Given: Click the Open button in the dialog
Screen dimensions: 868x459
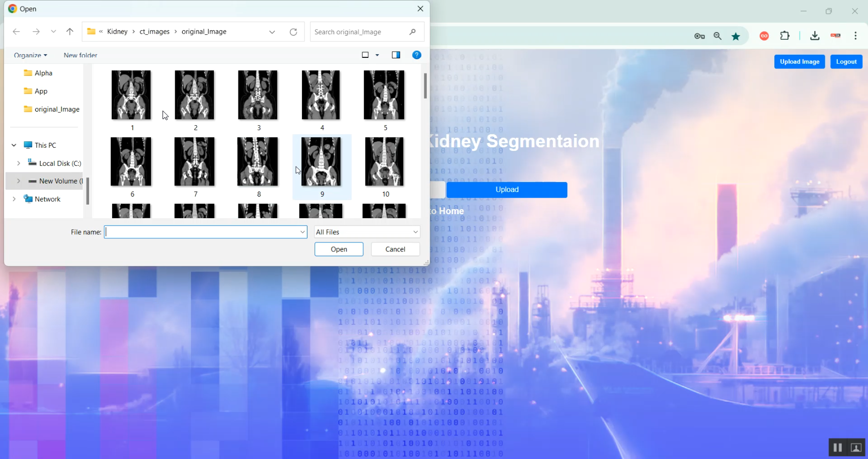Looking at the screenshot, I should [339, 249].
